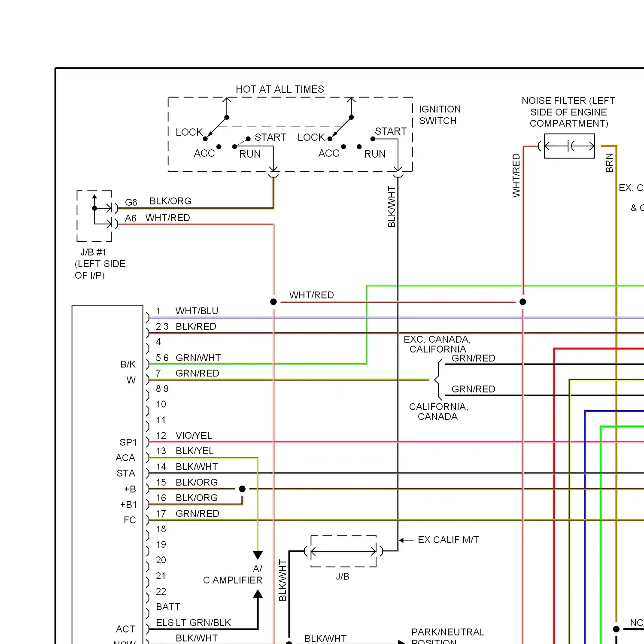Screen dimensions: 644x644
Task: Click the GRN/RED label under EXC. CANADA, CALIFORNIA
Action: point(473,358)
